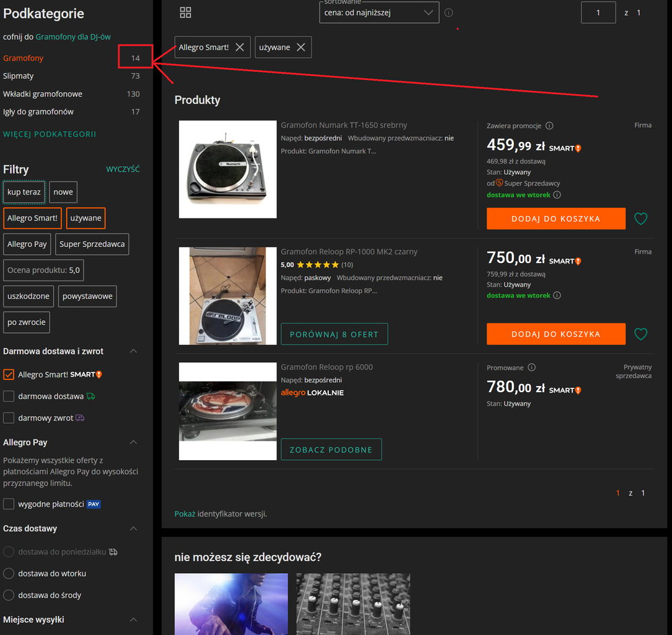
Task: Collapse the Allegro Pay filter section
Action: pos(133,443)
